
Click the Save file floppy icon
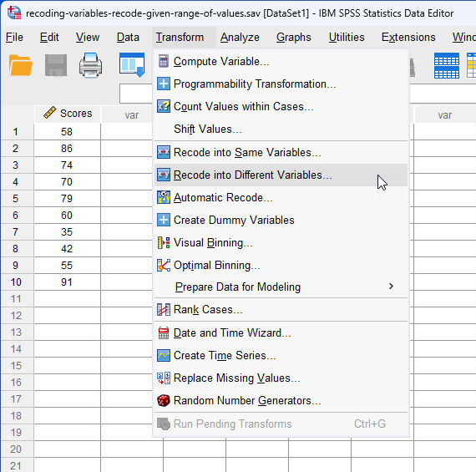click(56, 65)
